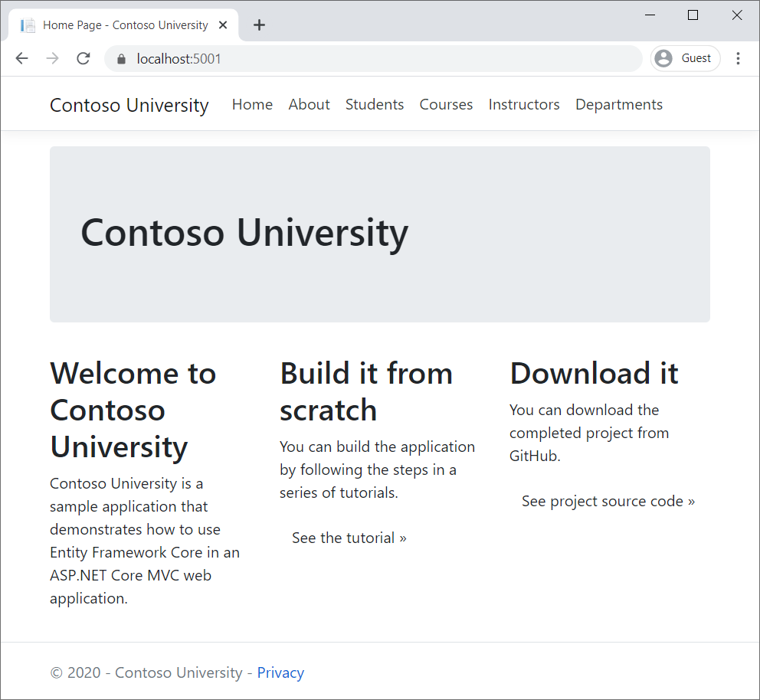Go to the Students page

375,104
